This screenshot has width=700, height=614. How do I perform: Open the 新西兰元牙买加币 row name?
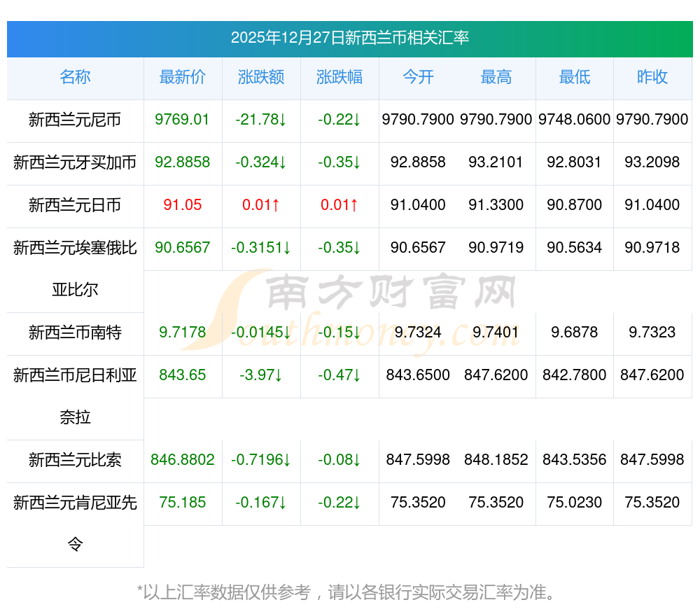point(75,162)
